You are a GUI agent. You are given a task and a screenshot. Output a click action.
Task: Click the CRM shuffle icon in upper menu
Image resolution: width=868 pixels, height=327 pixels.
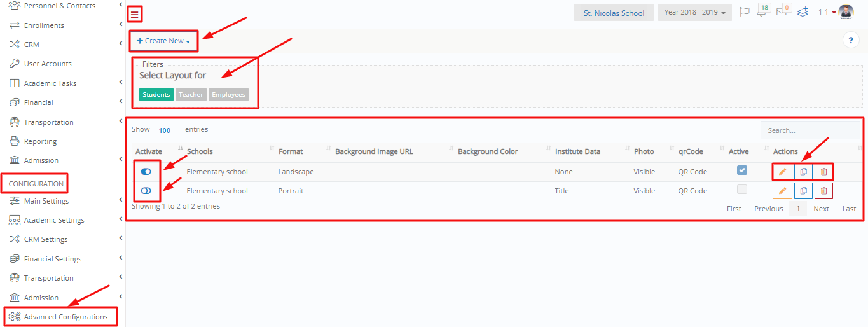[x=14, y=45]
